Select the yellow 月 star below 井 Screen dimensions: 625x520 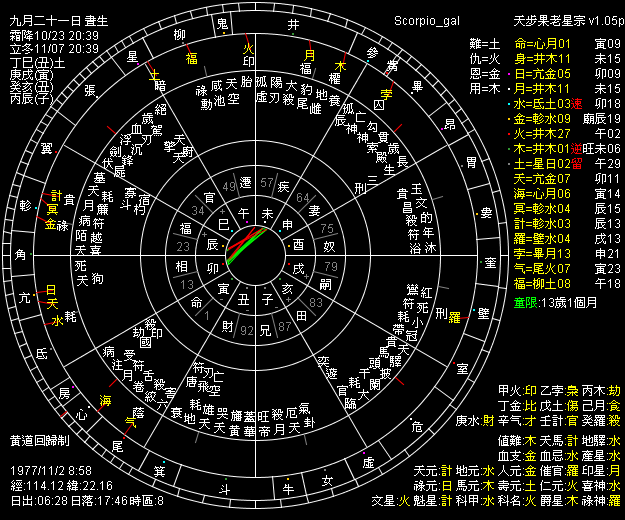(309, 56)
